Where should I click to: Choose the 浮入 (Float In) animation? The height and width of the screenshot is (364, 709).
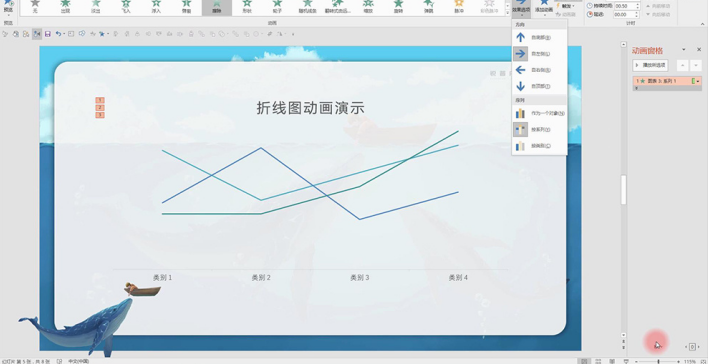[156, 7]
